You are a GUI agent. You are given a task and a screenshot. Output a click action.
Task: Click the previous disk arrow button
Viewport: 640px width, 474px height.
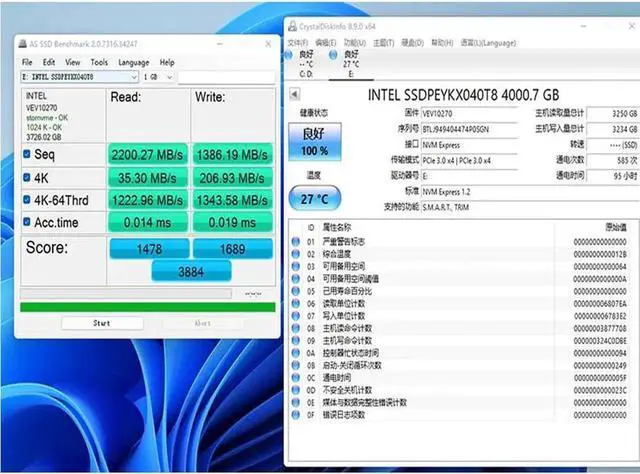[x=294, y=94]
